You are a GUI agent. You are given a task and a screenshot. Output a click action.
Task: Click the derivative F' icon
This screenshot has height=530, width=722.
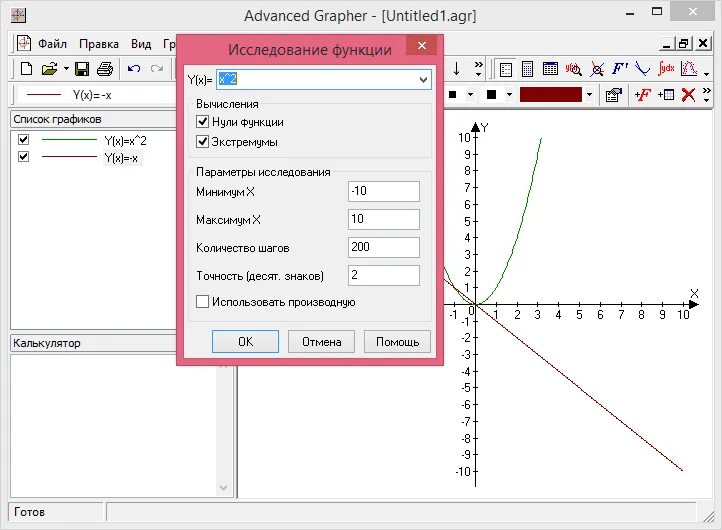[x=620, y=69]
